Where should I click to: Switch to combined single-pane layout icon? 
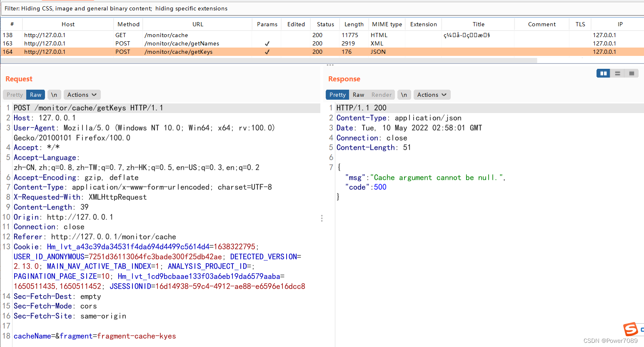(x=632, y=73)
